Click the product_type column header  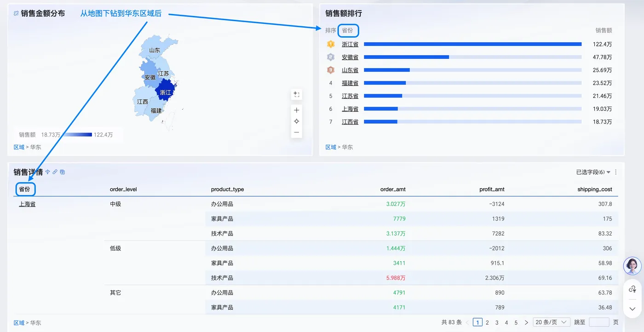227,189
